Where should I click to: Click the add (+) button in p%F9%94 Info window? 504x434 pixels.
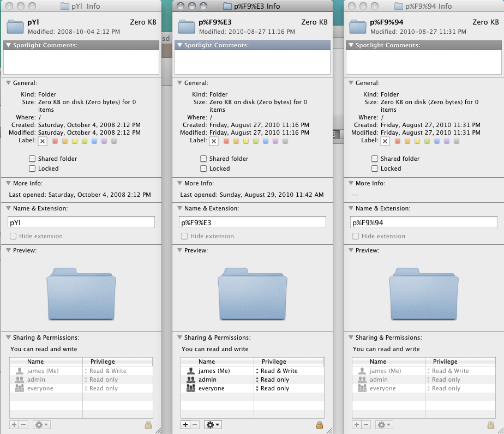(x=357, y=425)
